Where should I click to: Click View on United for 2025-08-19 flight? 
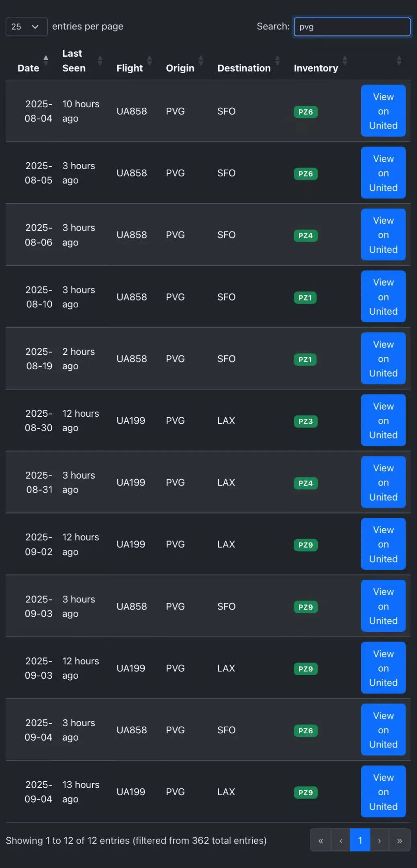point(383,358)
